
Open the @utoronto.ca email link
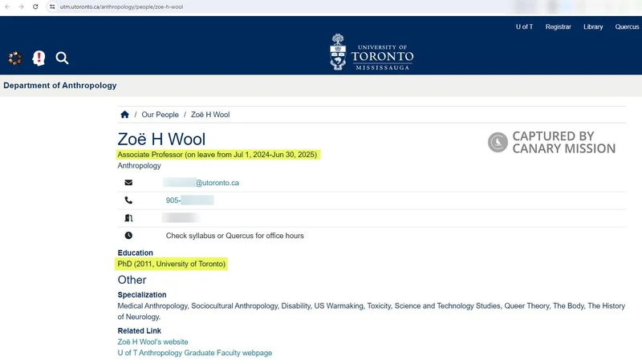201,183
